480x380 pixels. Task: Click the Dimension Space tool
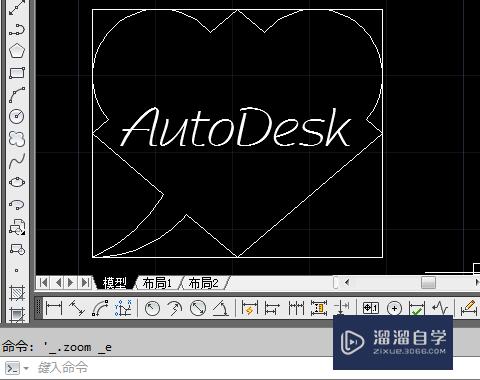pos(319,308)
